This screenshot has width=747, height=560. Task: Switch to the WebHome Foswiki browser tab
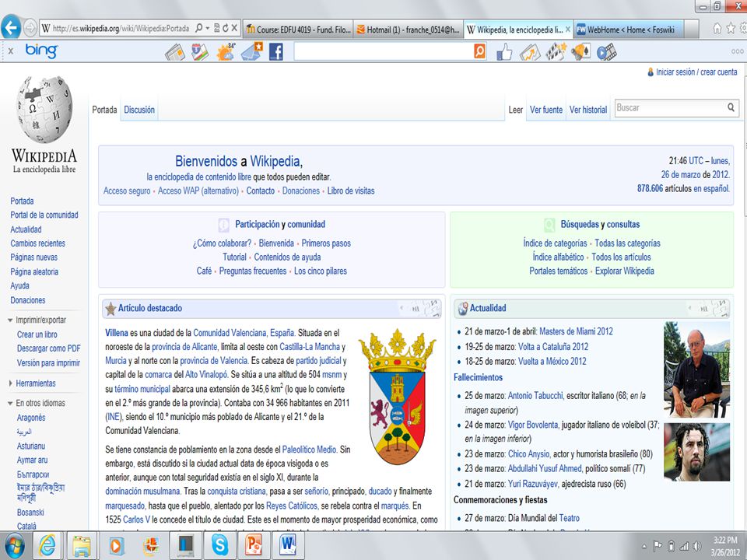click(630, 30)
